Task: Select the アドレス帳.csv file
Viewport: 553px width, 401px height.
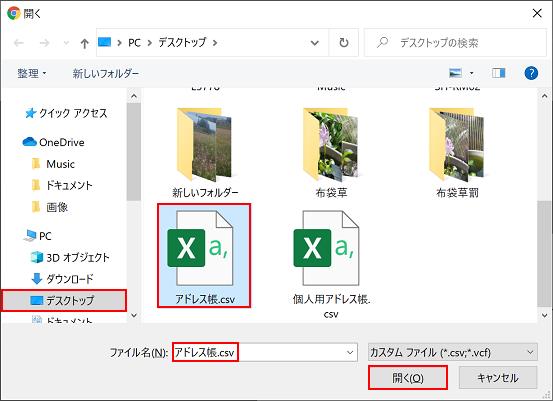Action: [x=204, y=255]
